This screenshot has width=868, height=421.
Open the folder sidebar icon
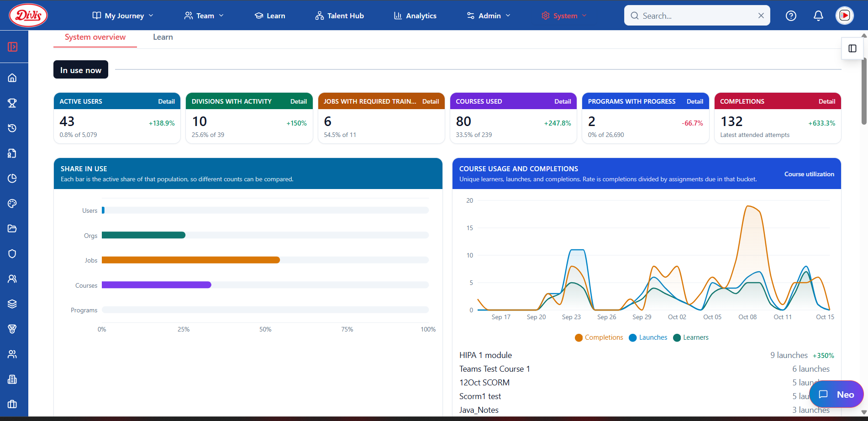click(x=12, y=228)
